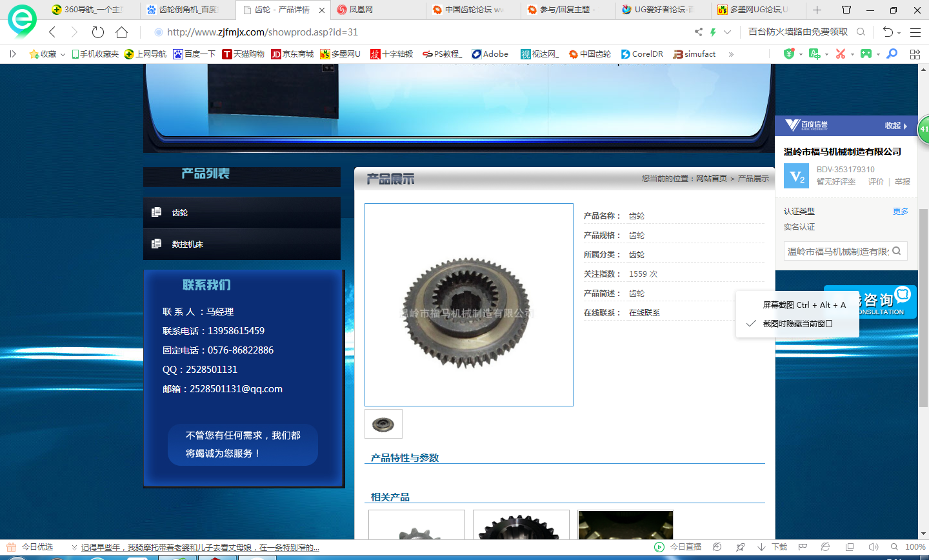Open dropdown arrow beside the scissors icon
The image size is (929, 560).
pos(852,55)
